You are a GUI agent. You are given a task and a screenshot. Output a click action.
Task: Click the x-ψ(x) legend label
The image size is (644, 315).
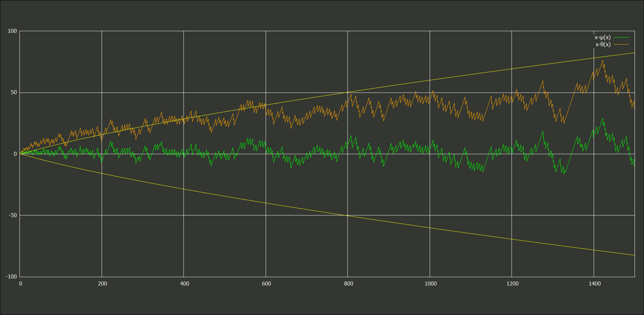click(x=602, y=37)
